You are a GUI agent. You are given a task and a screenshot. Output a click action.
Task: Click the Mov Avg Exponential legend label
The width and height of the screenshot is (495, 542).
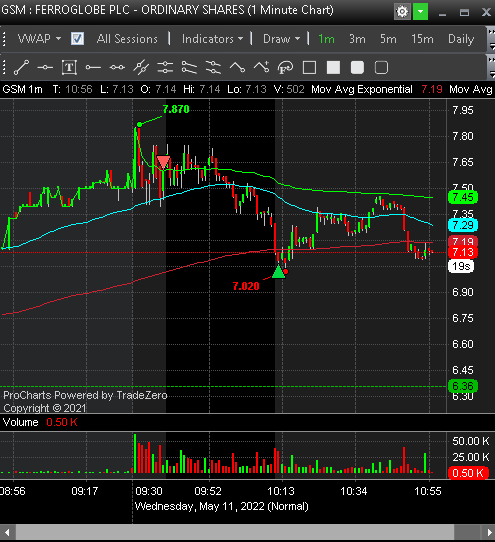pos(362,90)
